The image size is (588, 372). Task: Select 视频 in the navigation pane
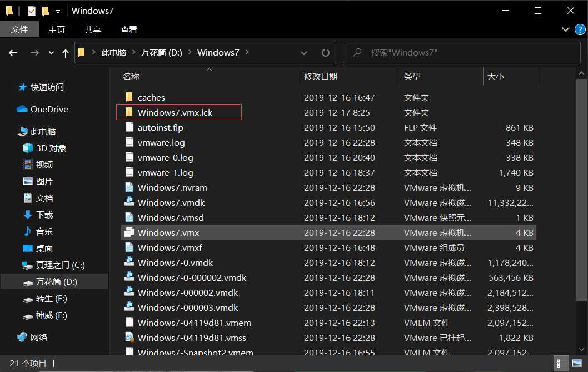click(x=44, y=165)
